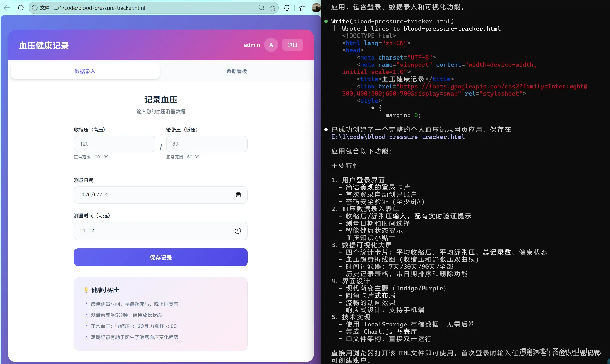Image resolution: width=610 pixels, height=364 pixels.
Task: Click the 退出 logout button
Action: pyautogui.click(x=293, y=45)
